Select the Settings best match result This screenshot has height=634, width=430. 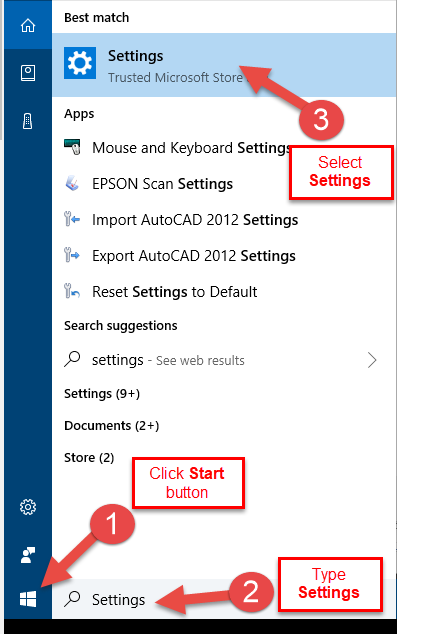point(224,65)
